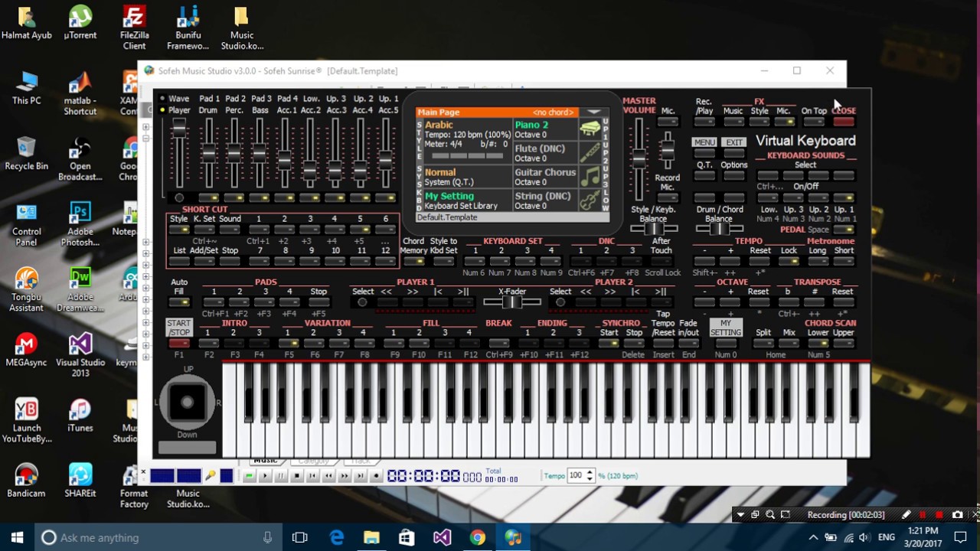Screen dimensions: 980x551
Task: Open the FileZilla Client desktop icon
Action: 134,27
